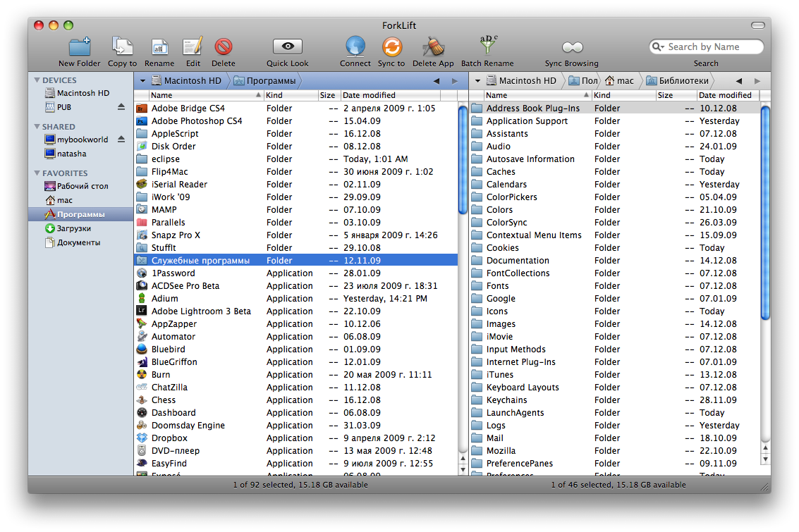Sort left pane by Date modified
799x532 pixels.
(x=390, y=95)
